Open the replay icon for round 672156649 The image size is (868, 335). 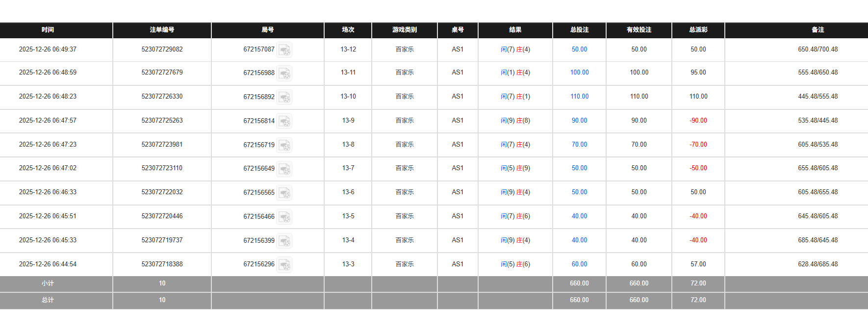[284, 169]
